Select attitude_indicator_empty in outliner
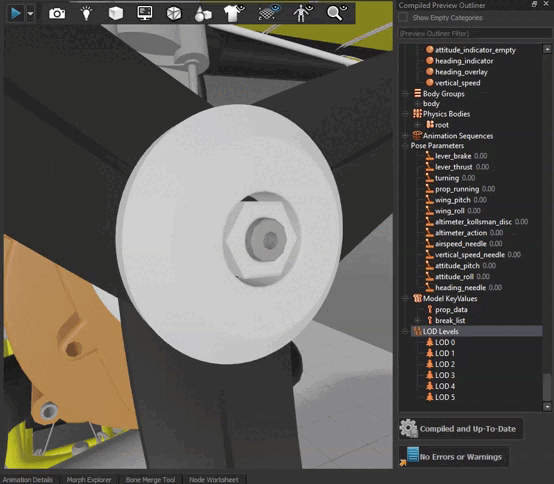 click(475, 50)
